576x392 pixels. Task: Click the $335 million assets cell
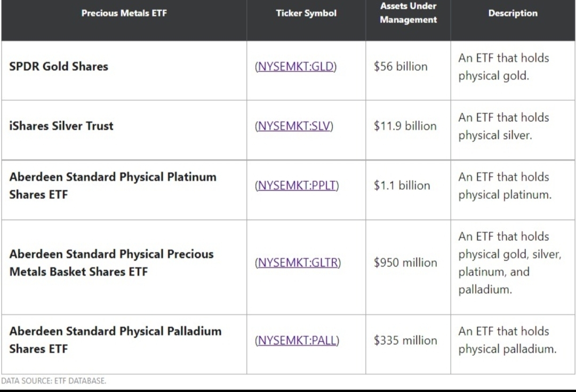405,340
